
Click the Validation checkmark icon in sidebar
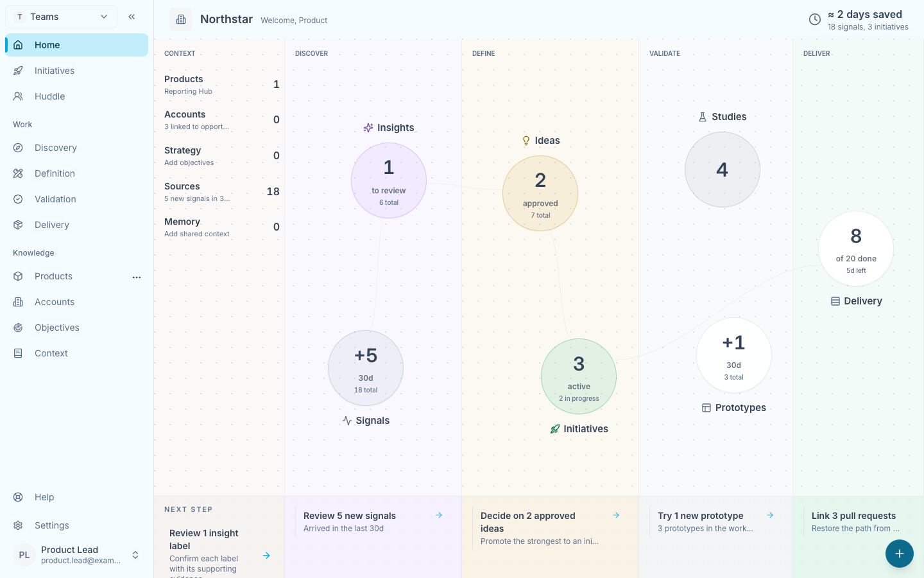pos(18,199)
